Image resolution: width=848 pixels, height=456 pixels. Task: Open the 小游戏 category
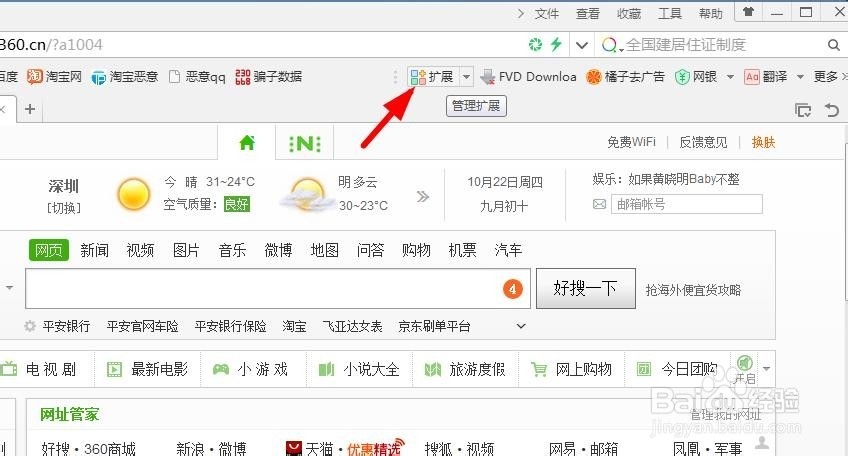coord(250,369)
